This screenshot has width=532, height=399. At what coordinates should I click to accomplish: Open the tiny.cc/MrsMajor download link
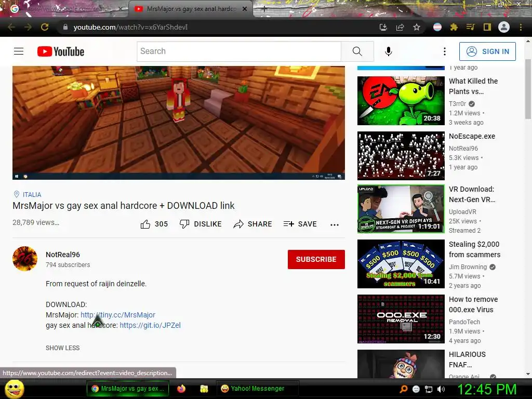coord(118,315)
